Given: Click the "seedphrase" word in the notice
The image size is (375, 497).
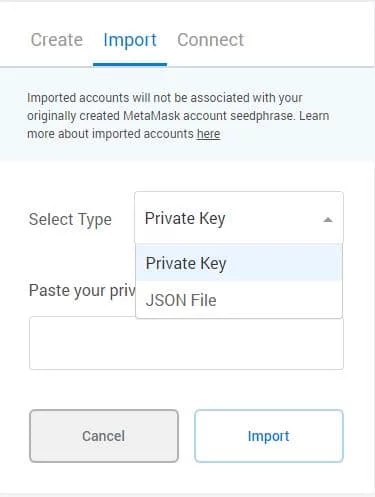Looking at the screenshot, I should [262, 116].
